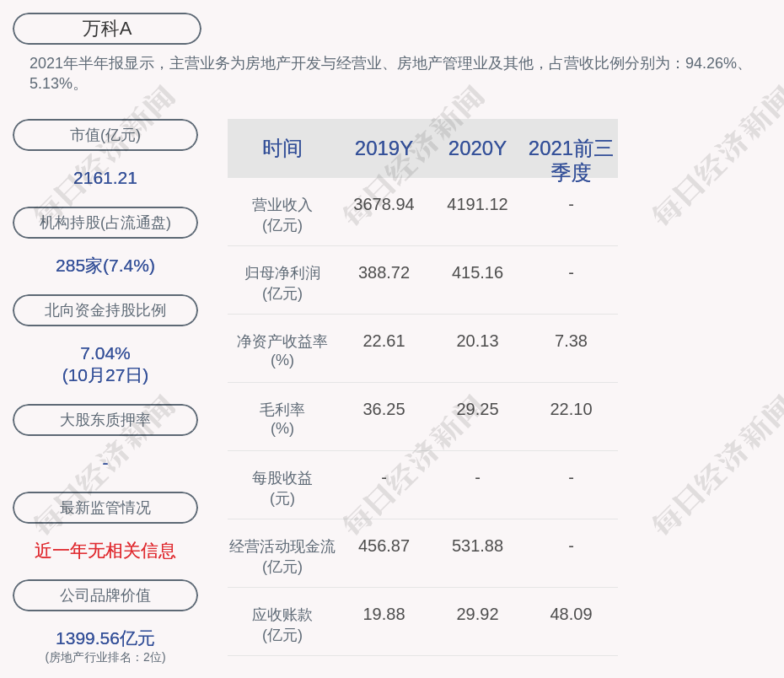Click the 万科A stock name pill
Image resolution: width=784 pixels, height=678 pixels.
pyautogui.click(x=107, y=29)
